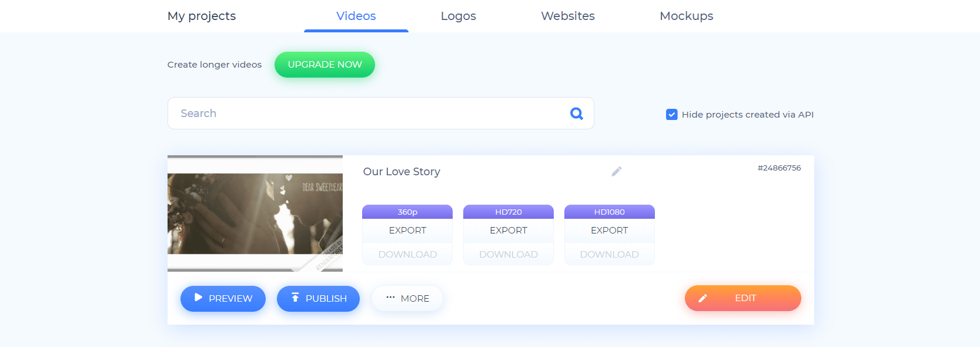Select the project ID #24866756

[779, 168]
